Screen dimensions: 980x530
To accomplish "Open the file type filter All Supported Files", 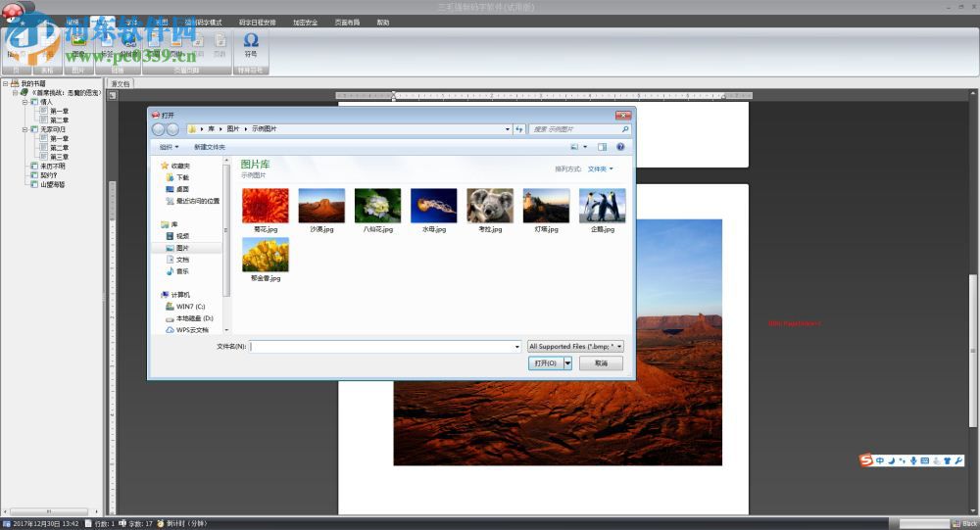I will (x=575, y=346).
